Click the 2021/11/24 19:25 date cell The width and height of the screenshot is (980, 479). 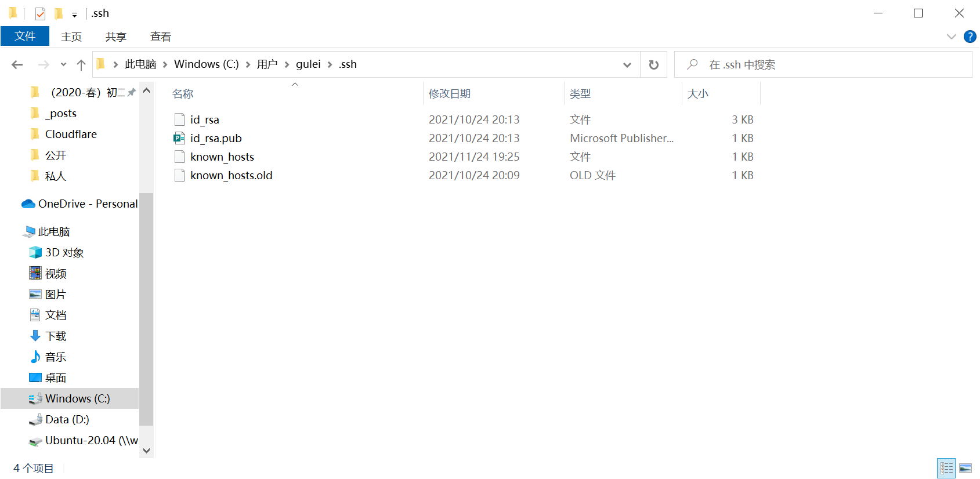point(474,157)
